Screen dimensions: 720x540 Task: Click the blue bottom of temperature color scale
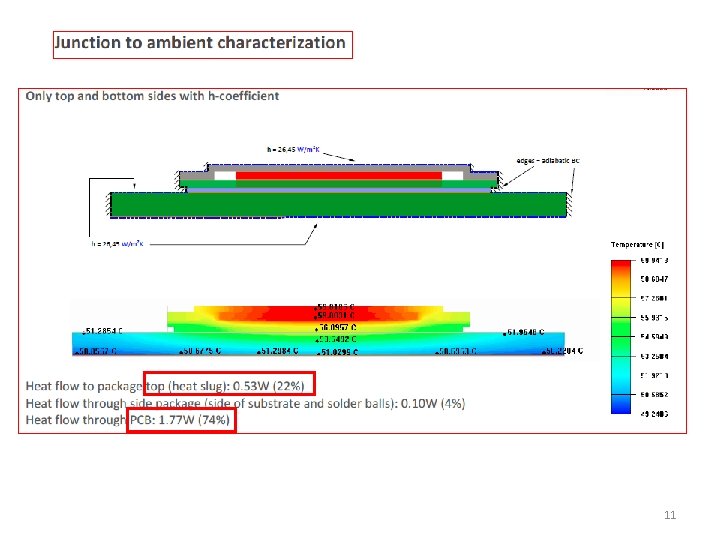pos(621,406)
